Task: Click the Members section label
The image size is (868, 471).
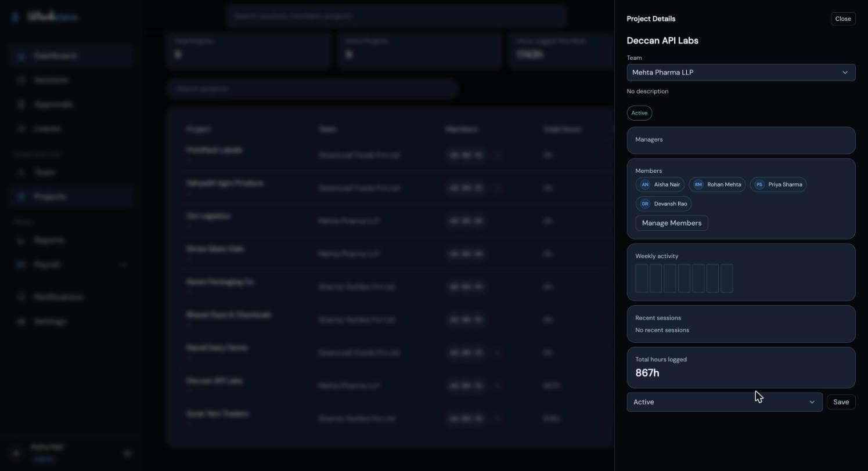Action: (x=649, y=171)
